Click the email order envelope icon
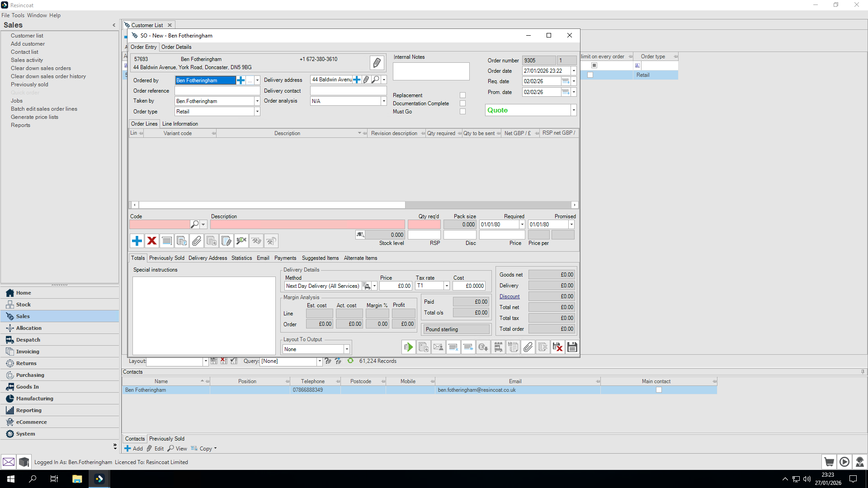Screen dimensions: 868x488 click(x=438, y=347)
